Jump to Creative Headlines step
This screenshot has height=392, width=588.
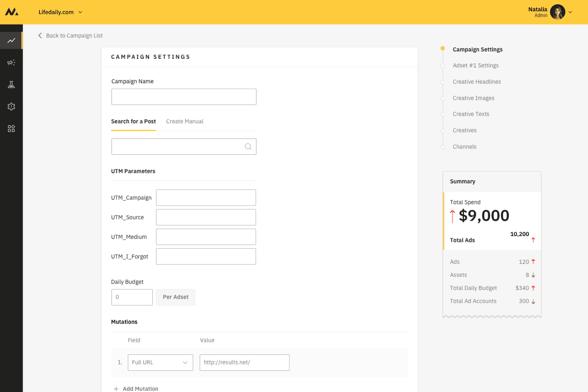point(477,82)
